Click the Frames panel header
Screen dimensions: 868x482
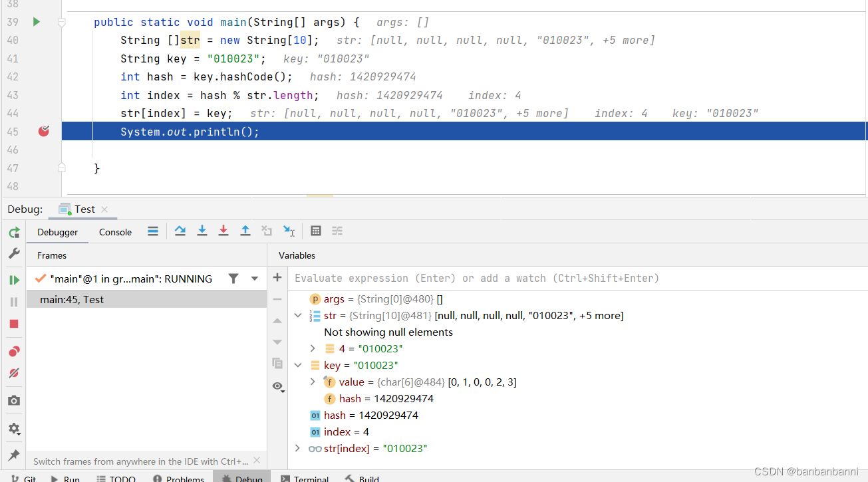[x=52, y=255]
